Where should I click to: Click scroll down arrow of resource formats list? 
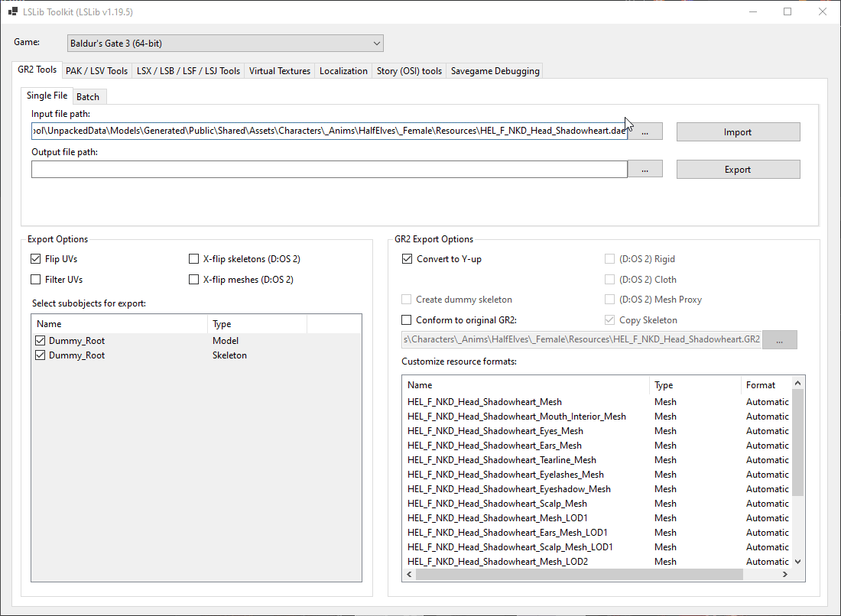click(797, 561)
